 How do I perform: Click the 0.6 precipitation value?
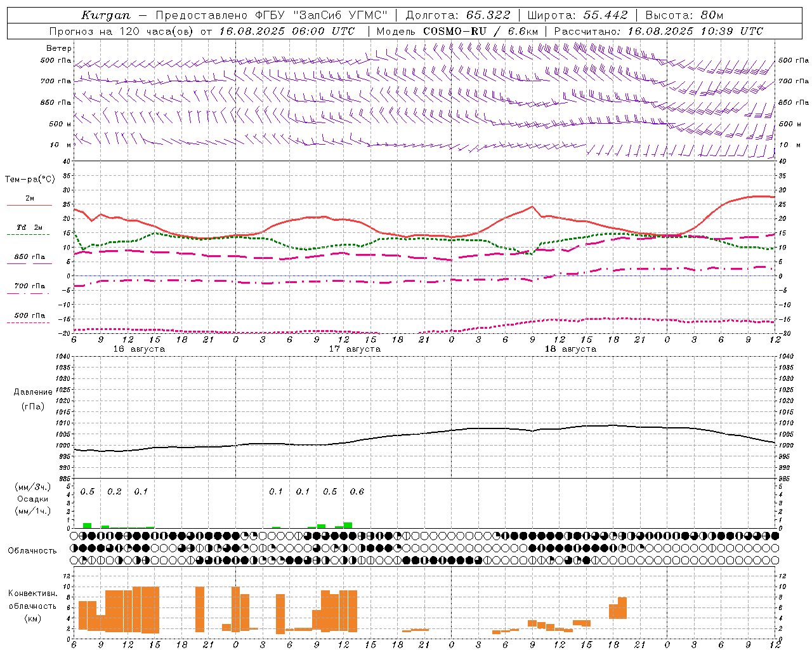(357, 492)
